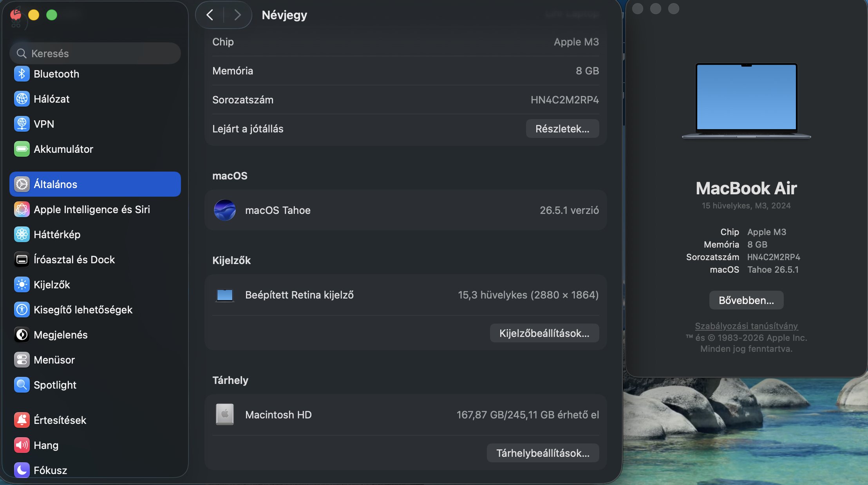Open the Akkumulátor settings
868x485 pixels.
coord(95,149)
